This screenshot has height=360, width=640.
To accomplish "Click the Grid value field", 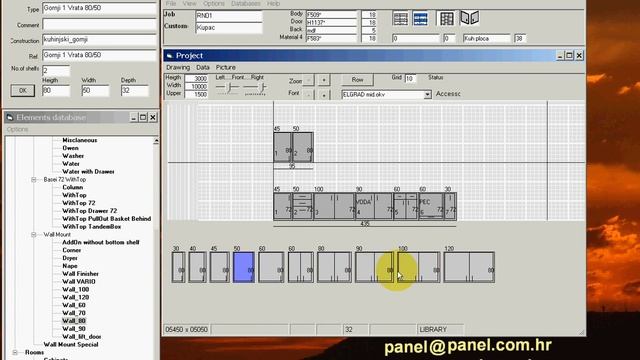I will pos(411,78).
